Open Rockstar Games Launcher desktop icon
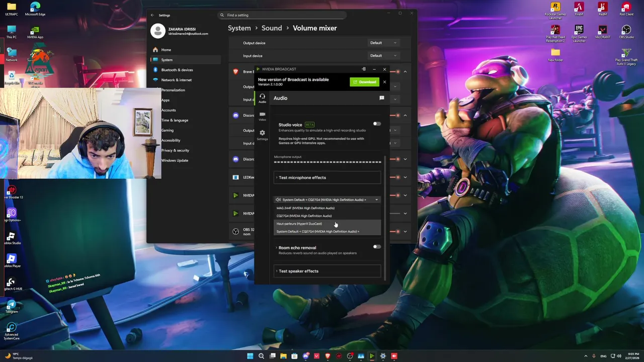 (555, 10)
